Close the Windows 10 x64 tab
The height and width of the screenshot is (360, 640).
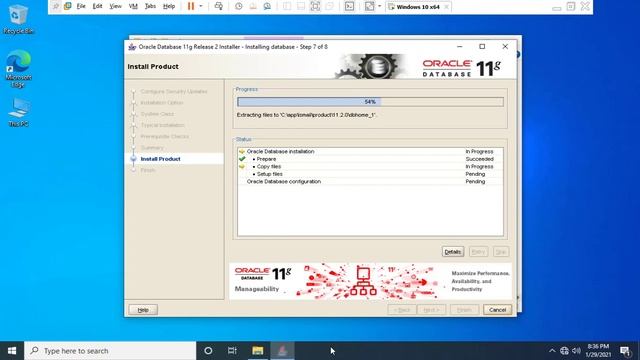pos(447,7)
